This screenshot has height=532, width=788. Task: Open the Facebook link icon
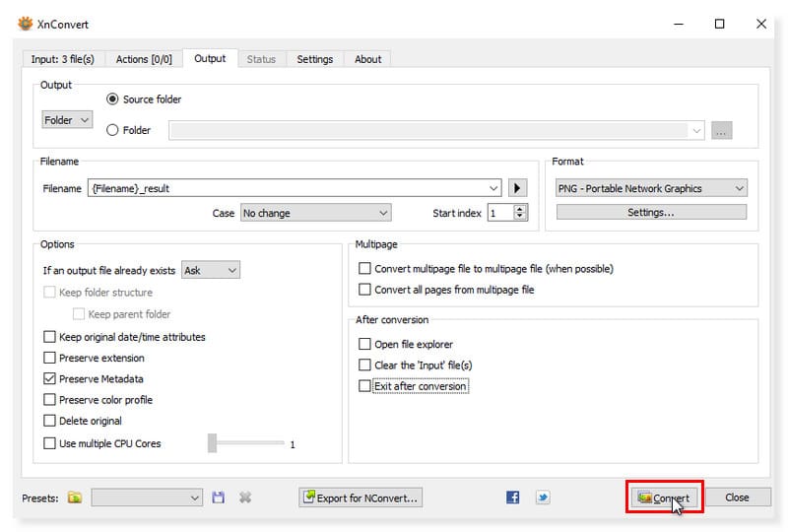(x=512, y=498)
